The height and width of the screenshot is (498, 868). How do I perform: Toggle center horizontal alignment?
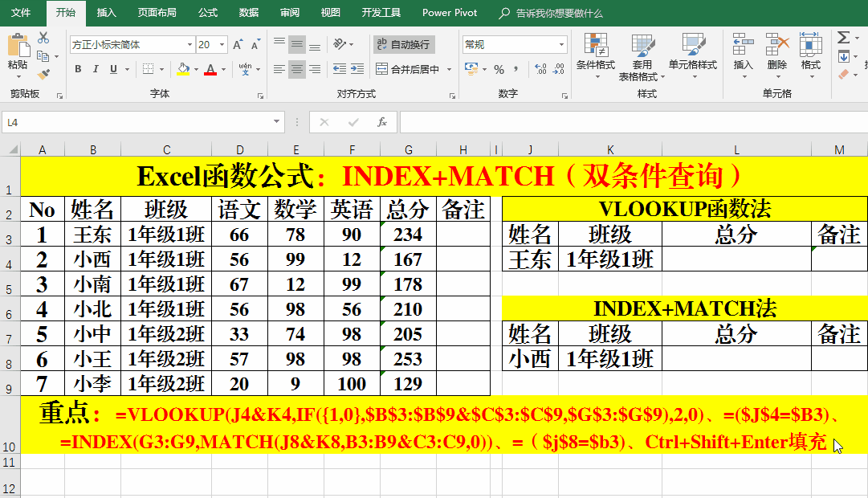coord(297,69)
